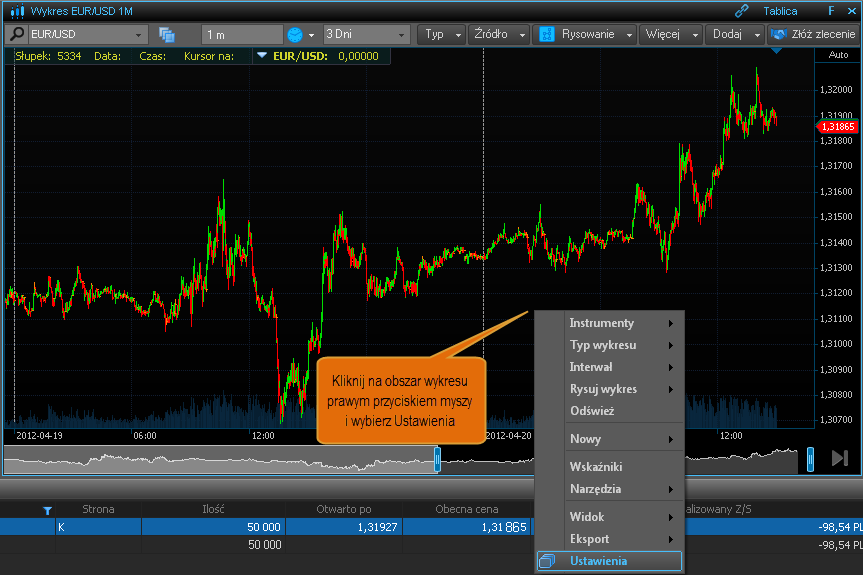Click the K side cell in positions row

pos(99,527)
